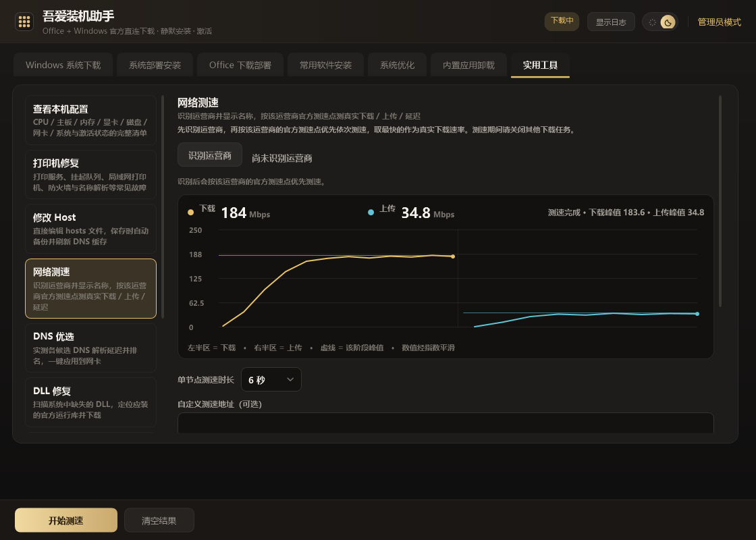Viewport: 756px width, 540px height.
Task: Open DLL 修复 tool card
Action: pyautogui.click(x=90, y=402)
